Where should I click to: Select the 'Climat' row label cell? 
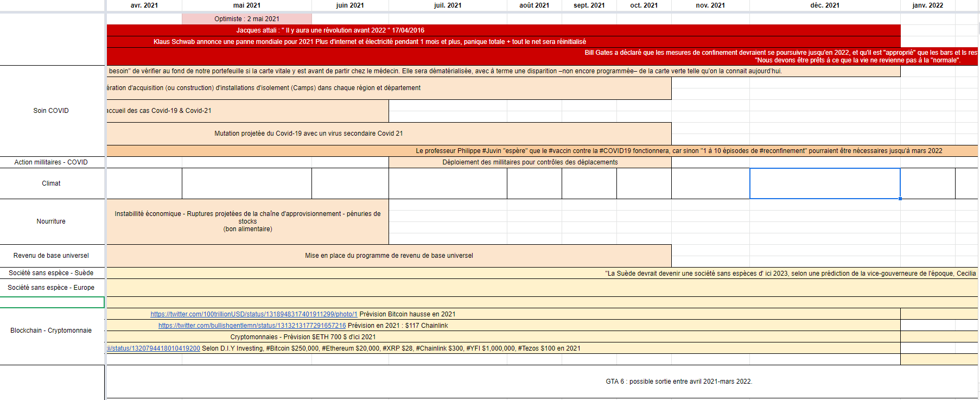(51, 183)
